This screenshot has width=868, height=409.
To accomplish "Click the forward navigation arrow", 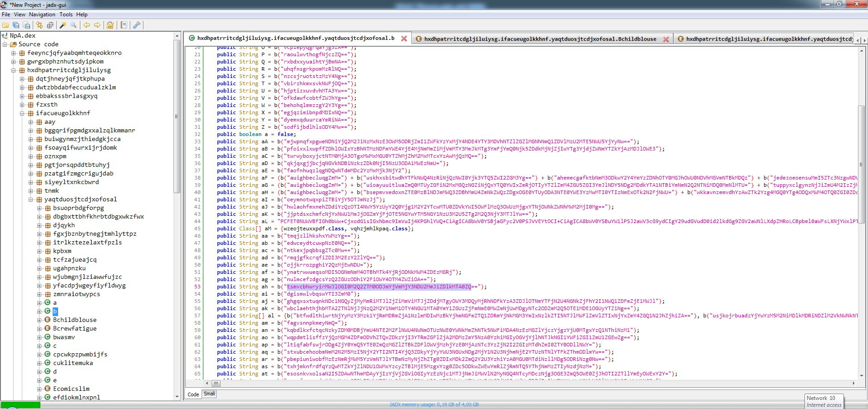I will point(97,25).
